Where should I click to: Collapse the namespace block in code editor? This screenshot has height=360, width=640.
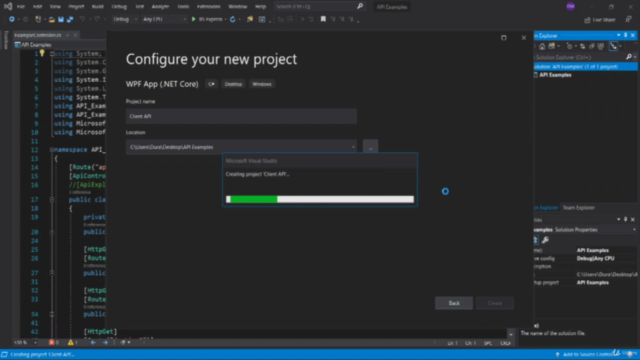[x=52, y=150]
